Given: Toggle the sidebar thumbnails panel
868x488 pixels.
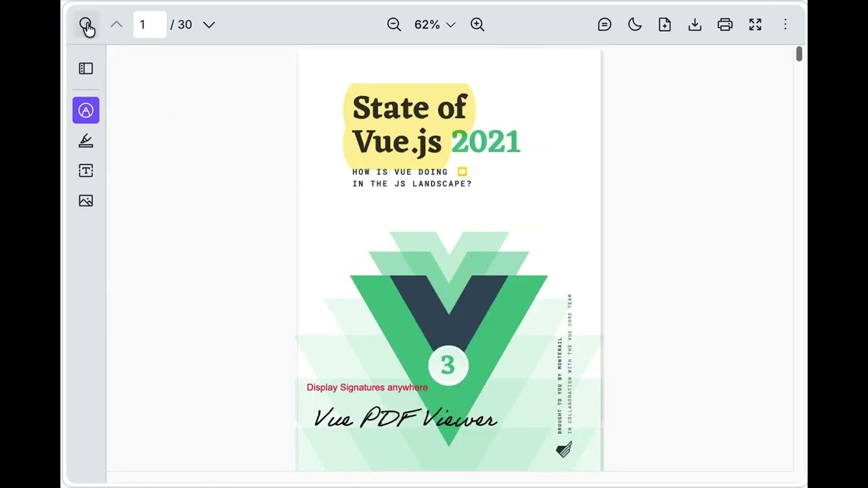Looking at the screenshot, I should [85, 68].
